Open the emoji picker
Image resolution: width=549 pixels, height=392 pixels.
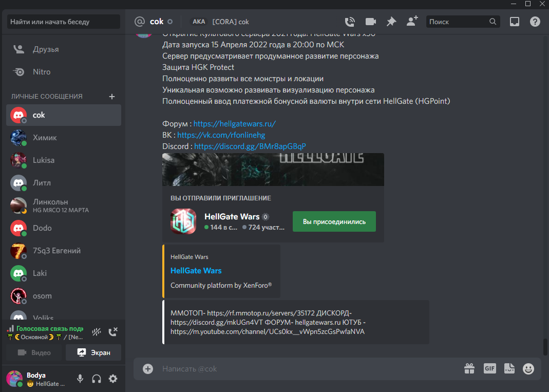point(528,368)
